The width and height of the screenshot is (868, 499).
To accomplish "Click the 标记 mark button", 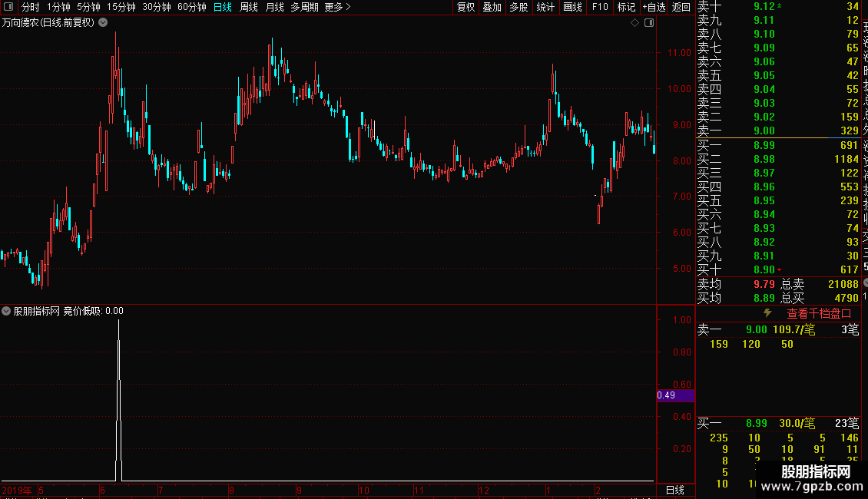I will (627, 7).
